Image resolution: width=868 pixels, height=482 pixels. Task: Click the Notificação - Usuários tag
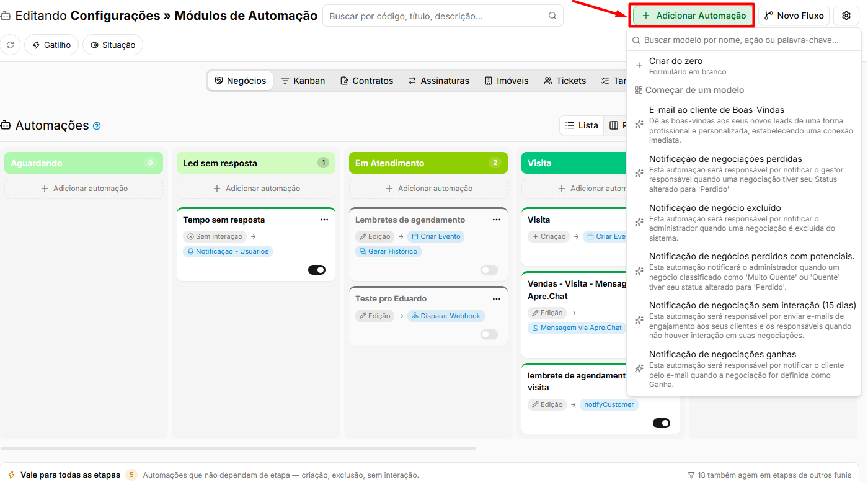pyautogui.click(x=228, y=251)
